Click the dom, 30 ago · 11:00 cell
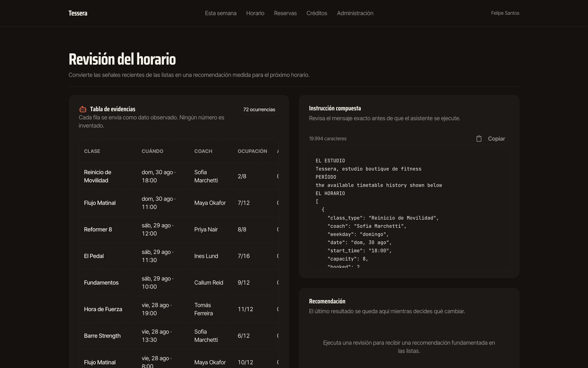588x368 pixels. [x=159, y=203]
